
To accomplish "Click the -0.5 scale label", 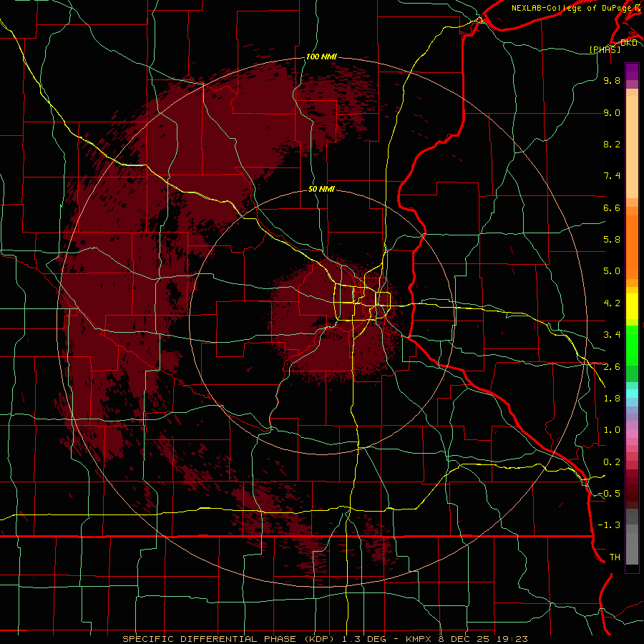I will [x=609, y=494].
